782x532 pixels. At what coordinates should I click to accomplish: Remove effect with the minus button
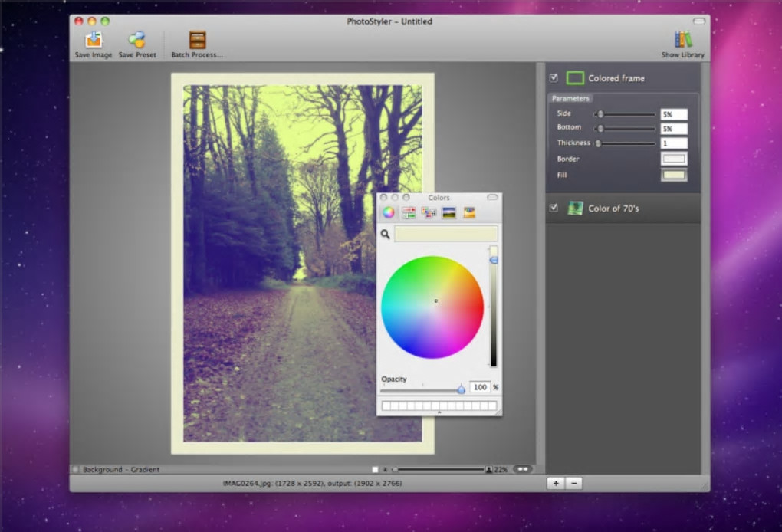[x=574, y=483]
